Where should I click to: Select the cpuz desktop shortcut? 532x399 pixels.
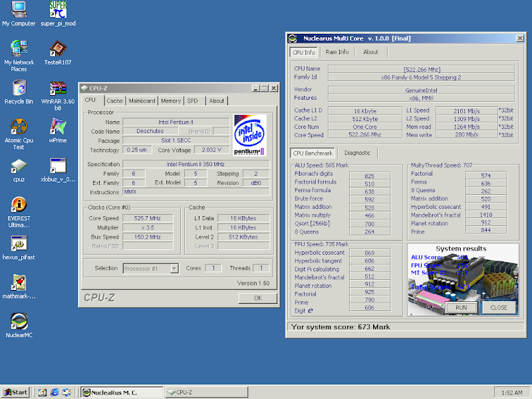pos(19,170)
